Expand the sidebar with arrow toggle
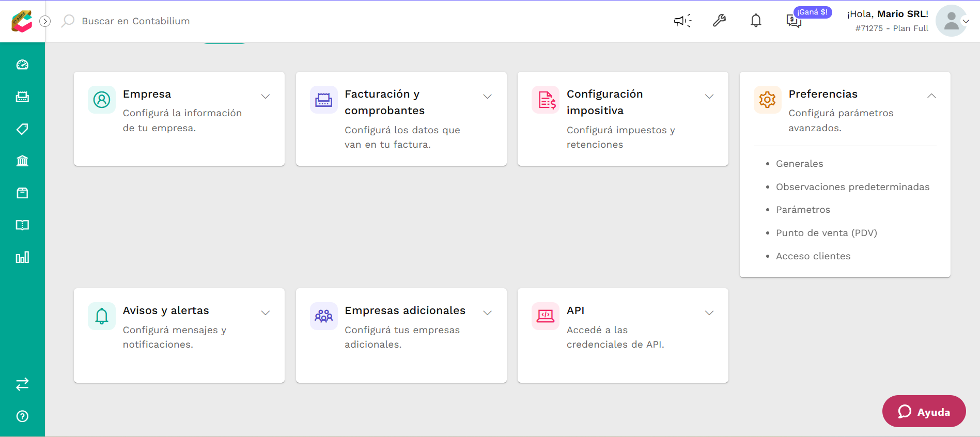The image size is (980, 437). [45, 21]
